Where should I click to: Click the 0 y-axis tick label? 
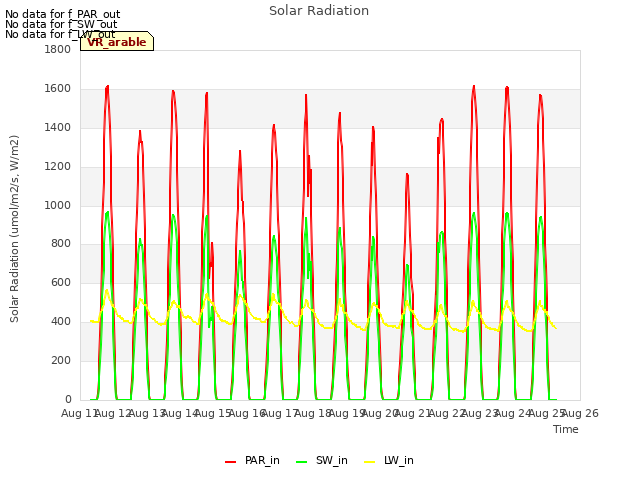tap(68, 399)
